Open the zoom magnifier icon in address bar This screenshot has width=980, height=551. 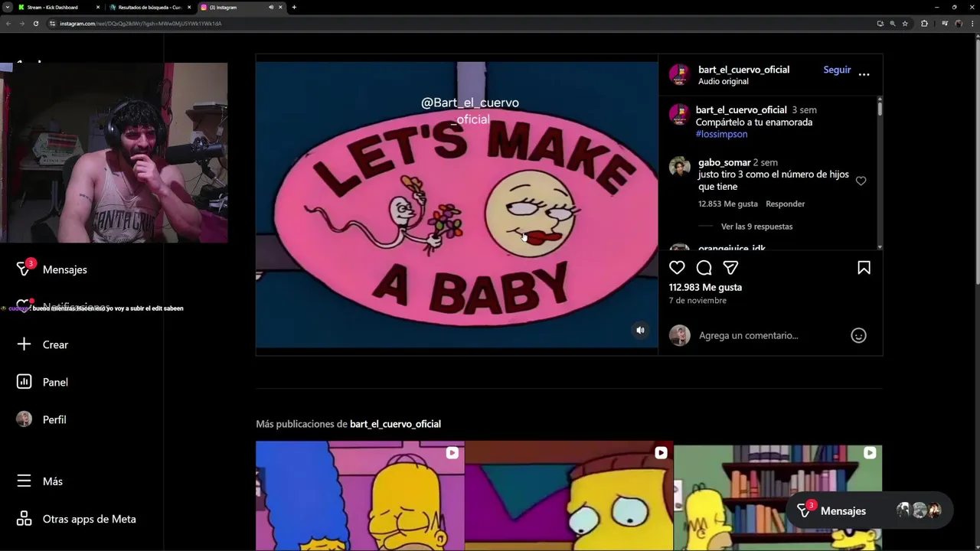point(893,24)
